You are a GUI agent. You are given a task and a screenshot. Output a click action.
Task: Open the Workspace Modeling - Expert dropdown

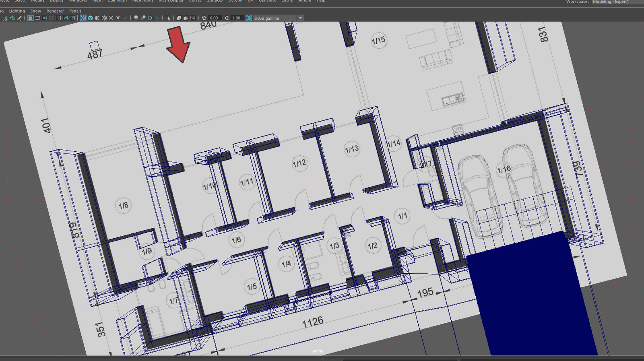click(617, 2)
